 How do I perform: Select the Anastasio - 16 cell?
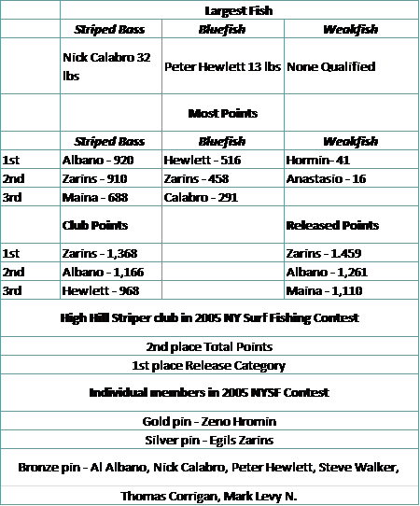coord(351,178)
